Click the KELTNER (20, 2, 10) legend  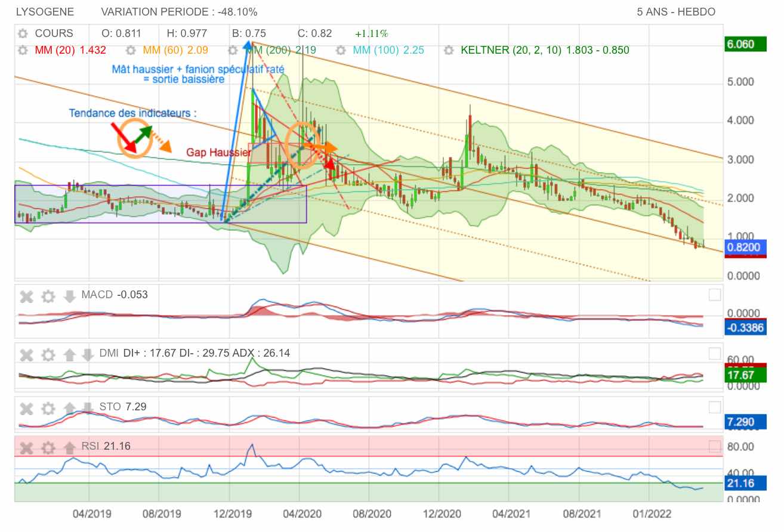tap(545, 50)
